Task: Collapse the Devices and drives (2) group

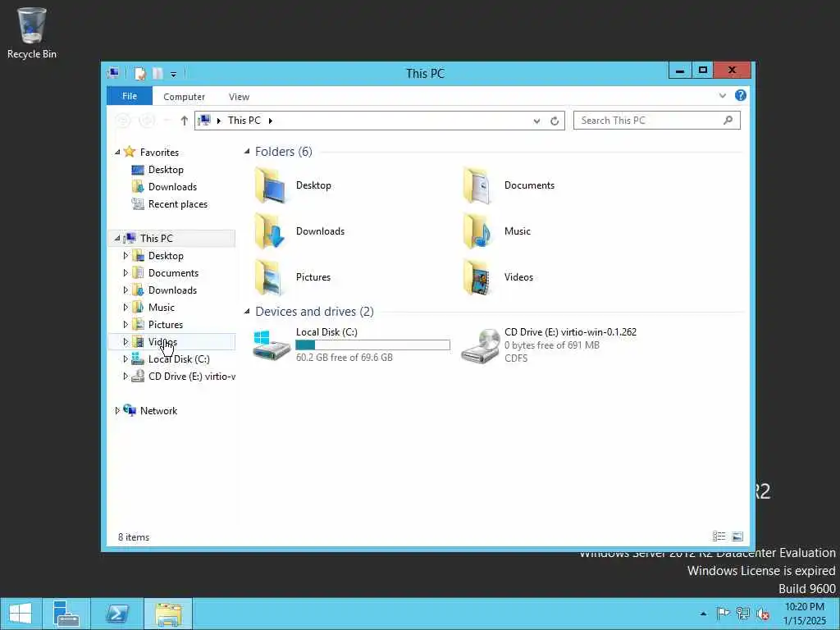Action: point(247,311)
